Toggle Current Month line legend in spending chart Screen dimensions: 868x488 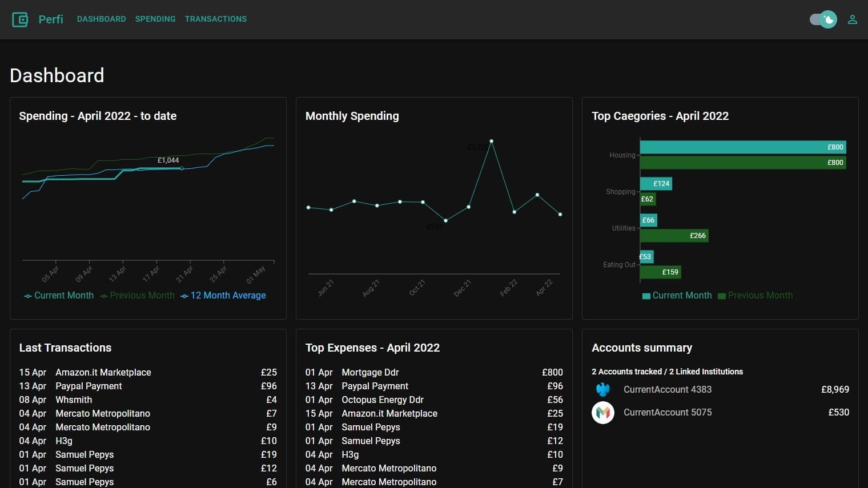(59, 296)
